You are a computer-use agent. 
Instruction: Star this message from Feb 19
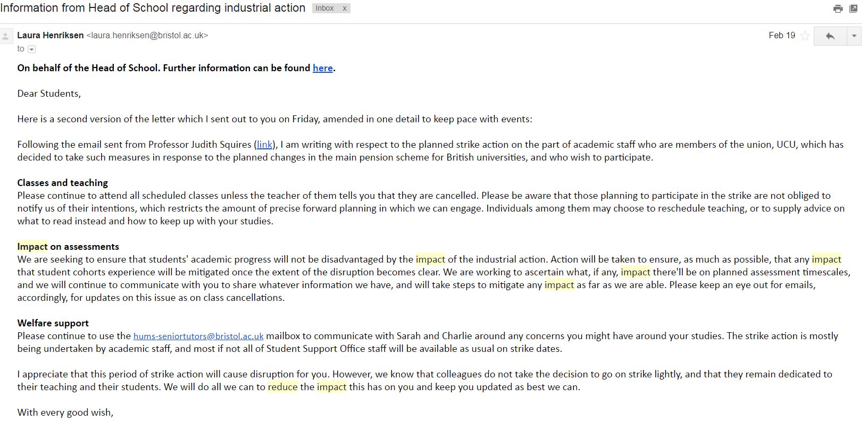(805, 36)
